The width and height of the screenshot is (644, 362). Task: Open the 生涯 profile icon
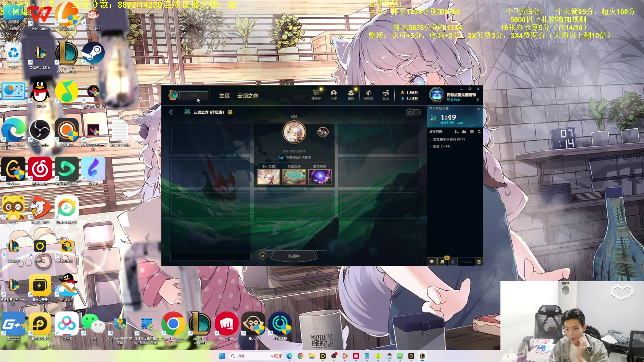pyautogui.click(x=333, y=95)
